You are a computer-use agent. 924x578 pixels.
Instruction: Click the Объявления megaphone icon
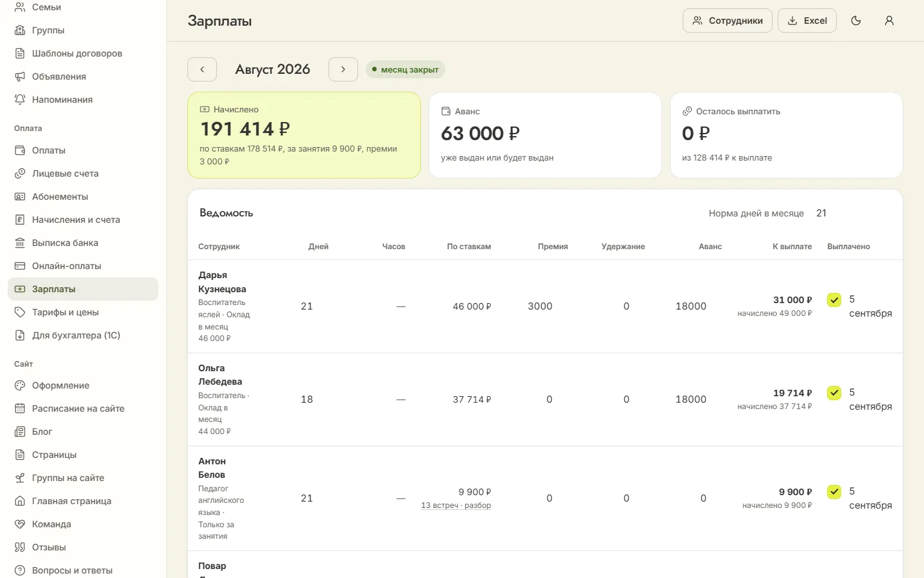click(x=20, y=76)
